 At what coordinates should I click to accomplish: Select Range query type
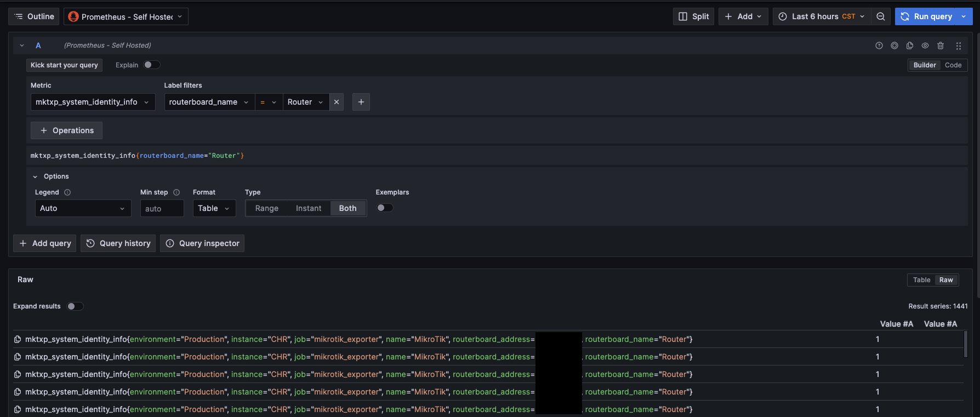point(267,208)
